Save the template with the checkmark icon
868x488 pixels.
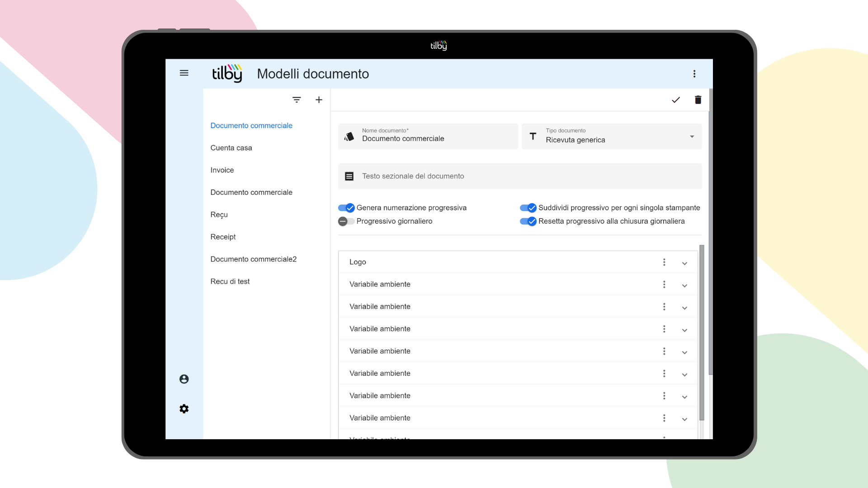[x=676, y=100]
